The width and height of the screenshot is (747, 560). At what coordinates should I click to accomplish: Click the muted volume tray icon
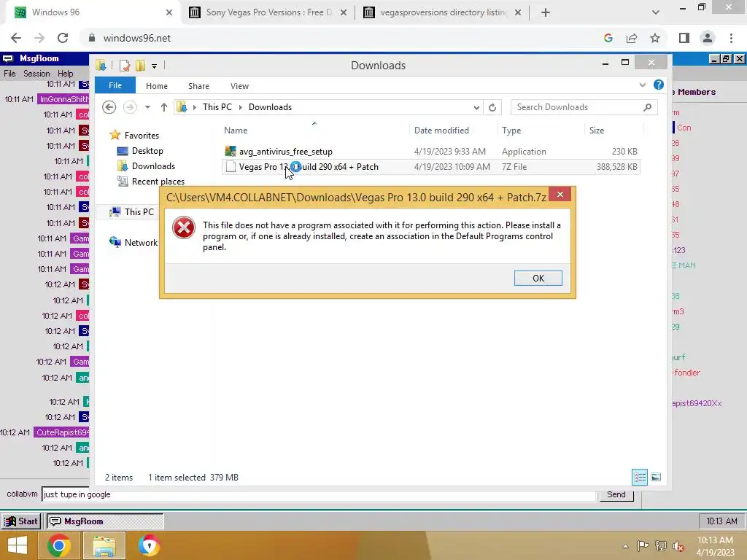[678, 546]
